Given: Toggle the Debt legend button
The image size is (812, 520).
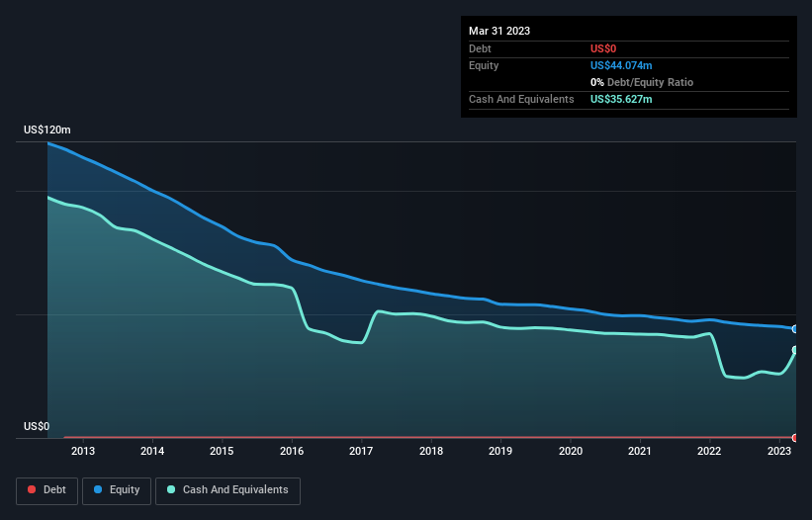Looking at the screenshot, I should coord(46,490).
